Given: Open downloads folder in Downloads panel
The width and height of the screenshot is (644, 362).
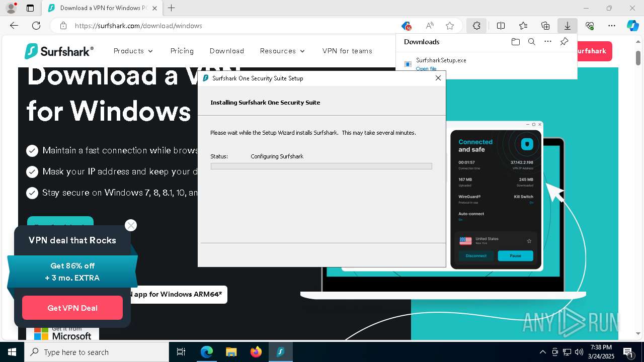Looking at the screenshot, I should (515, 42).
